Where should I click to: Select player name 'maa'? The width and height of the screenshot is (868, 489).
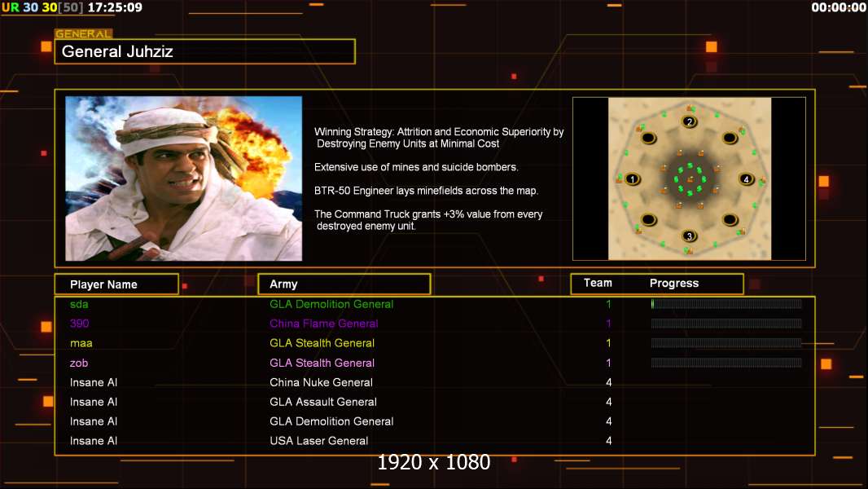[81, 343]
